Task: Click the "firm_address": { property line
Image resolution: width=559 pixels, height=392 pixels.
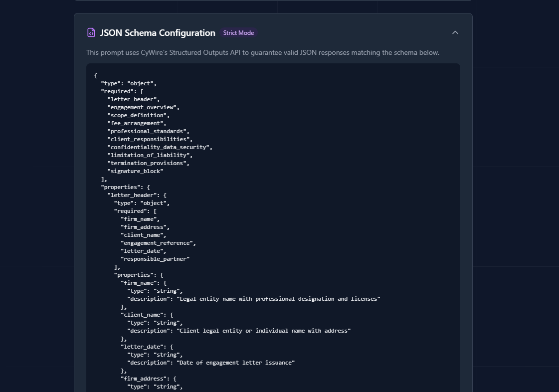Action: click(x=148, y=379)
